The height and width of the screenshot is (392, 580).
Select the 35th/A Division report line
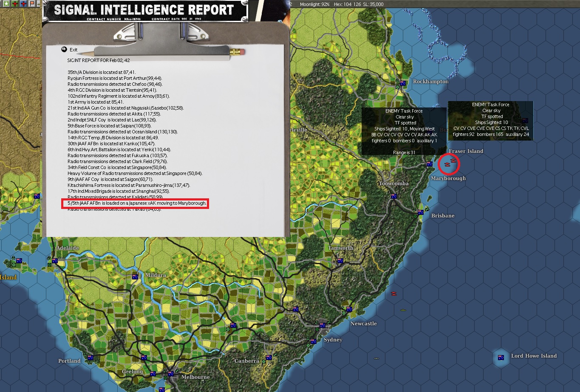point(102,72)
